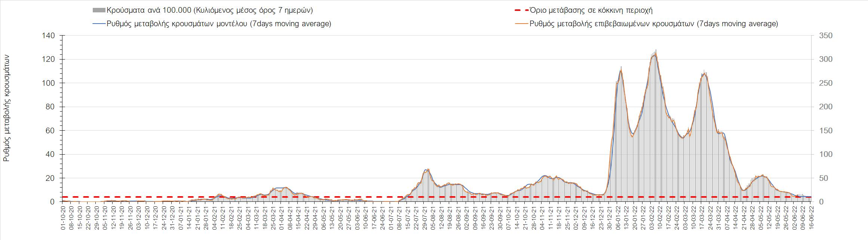Click the 100 tick on left axis
The width and height of the screenshot is (868, 240).
point(49,83)
